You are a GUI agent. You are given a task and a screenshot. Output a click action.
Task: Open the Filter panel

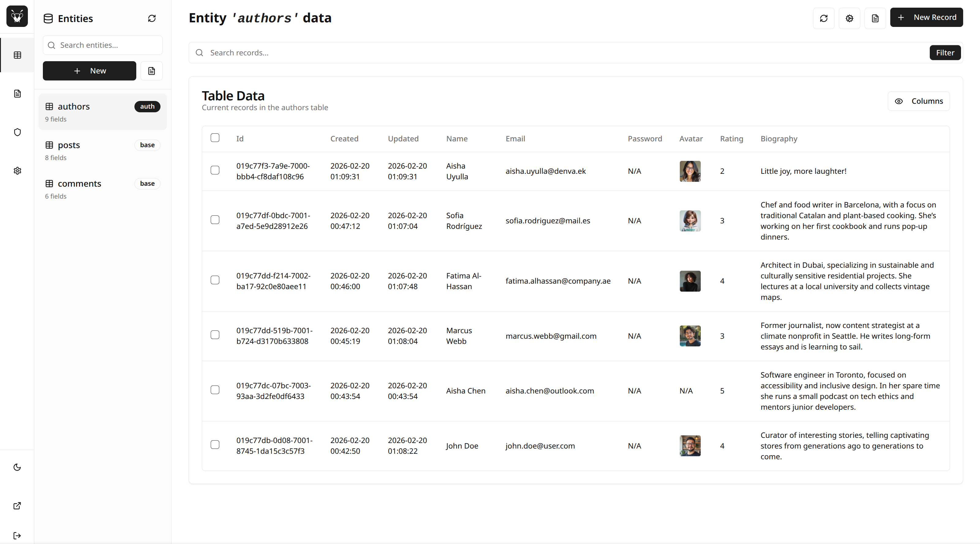(945, 52)
